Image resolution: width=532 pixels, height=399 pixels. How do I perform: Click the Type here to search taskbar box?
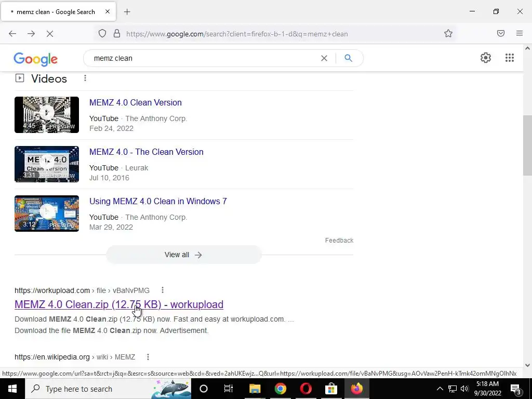click(108, 389)
